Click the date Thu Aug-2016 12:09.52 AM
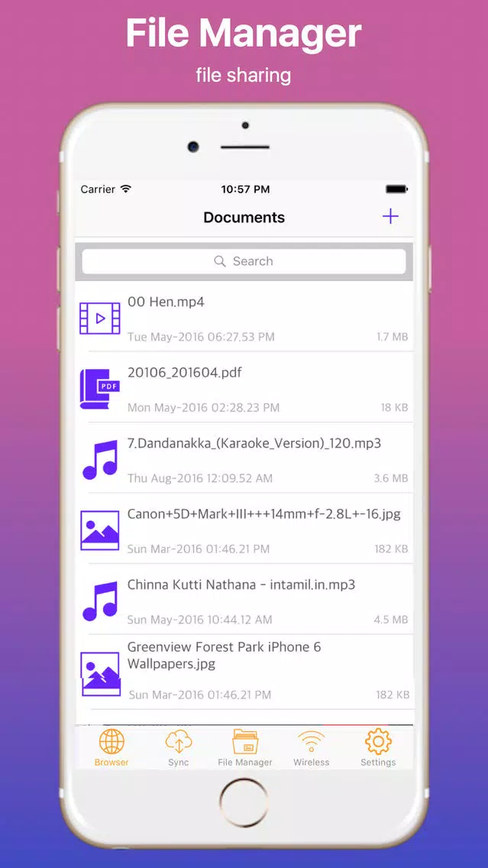488x868 pixels. (x=200, y=478)
